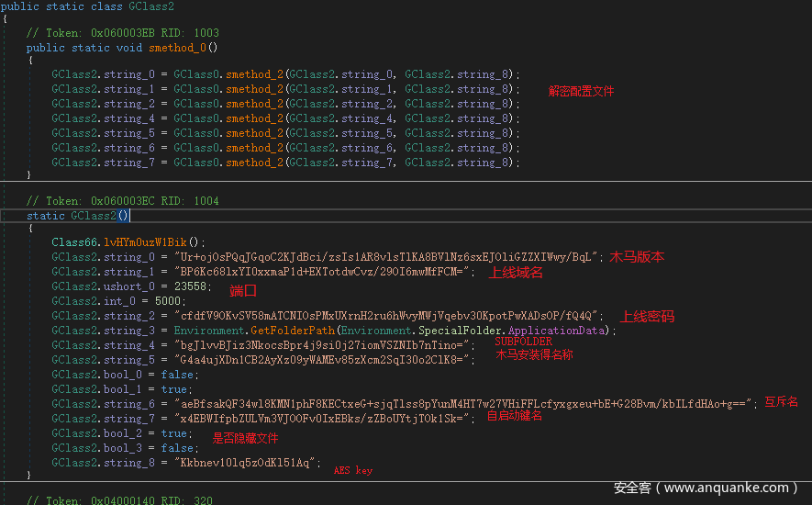Click the Token 0x060003EB RID 1003 comment

122,33
